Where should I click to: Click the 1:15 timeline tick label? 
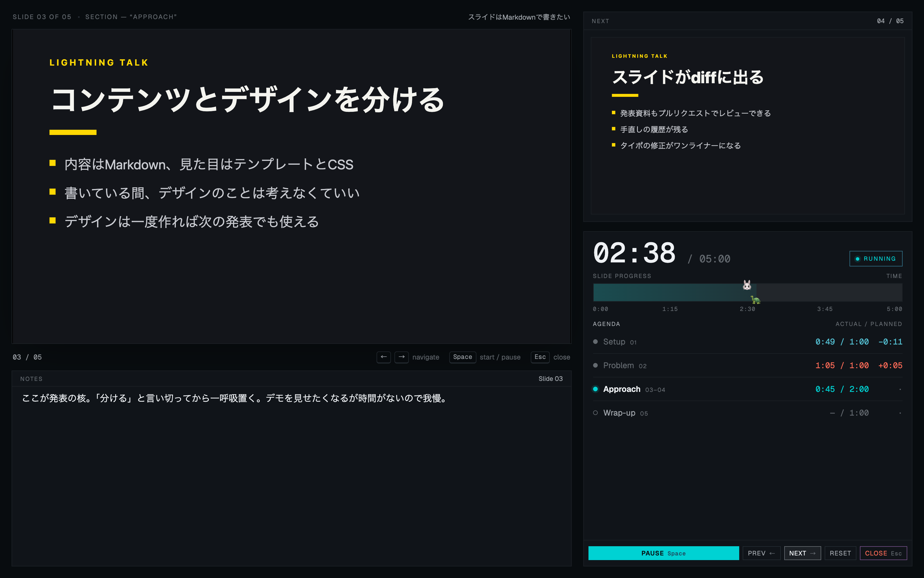[670, 309]
